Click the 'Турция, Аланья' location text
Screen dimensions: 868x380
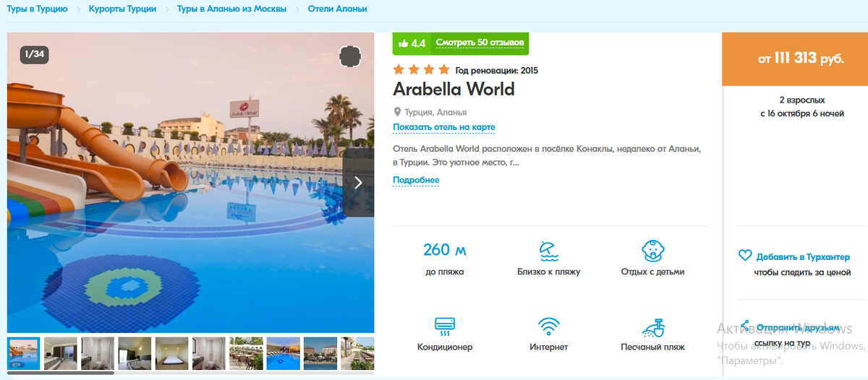pyautogui.click(x=435, y=113)
